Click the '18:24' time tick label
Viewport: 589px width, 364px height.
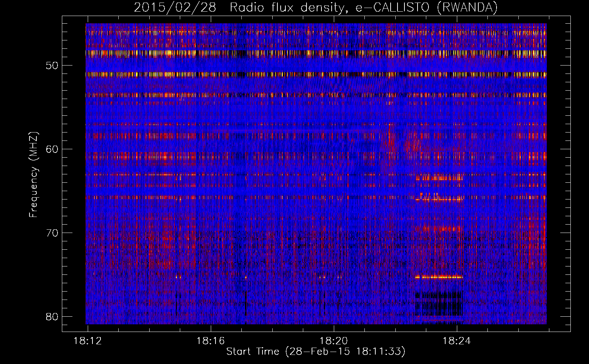click(x=456, y=341)
